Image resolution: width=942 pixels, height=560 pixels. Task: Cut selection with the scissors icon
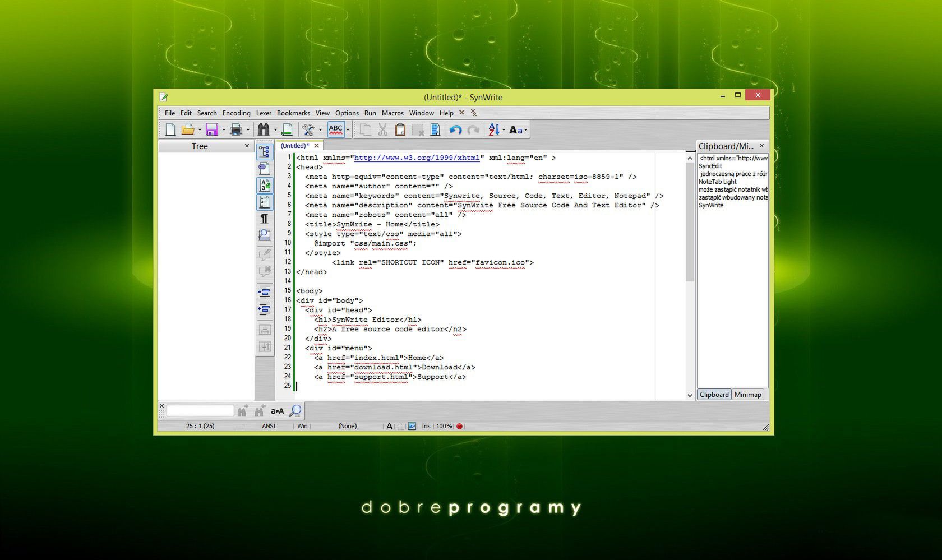383,130
